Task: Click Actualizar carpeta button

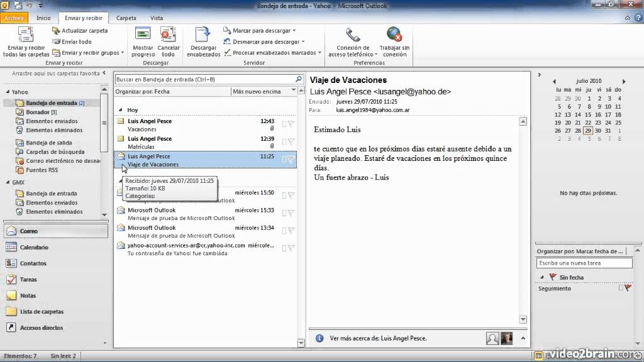Action: [x=80, y=30]
